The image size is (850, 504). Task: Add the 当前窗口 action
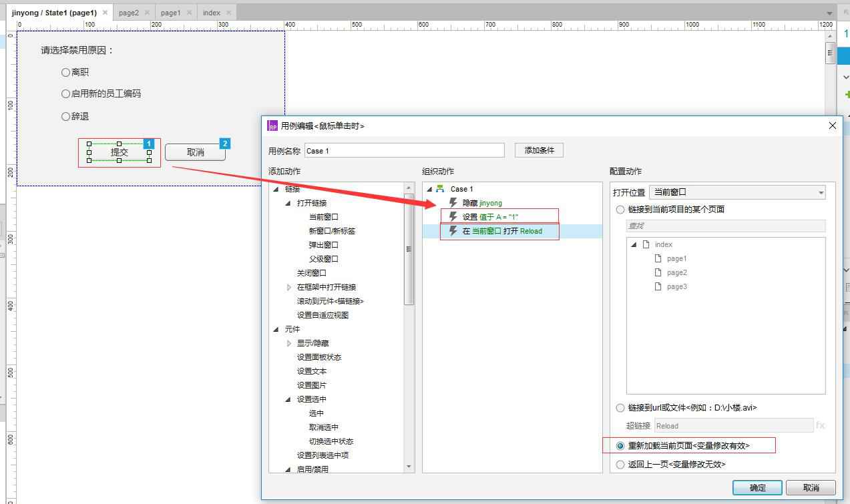pos(324,217)
